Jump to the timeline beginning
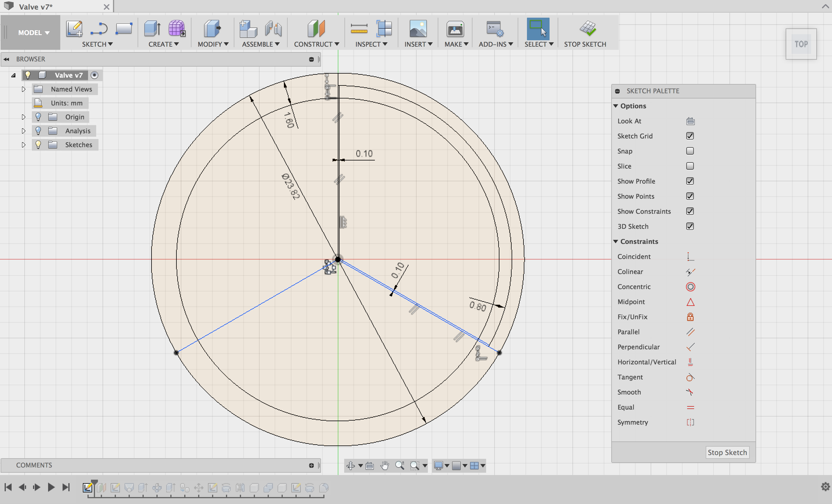 8,487
